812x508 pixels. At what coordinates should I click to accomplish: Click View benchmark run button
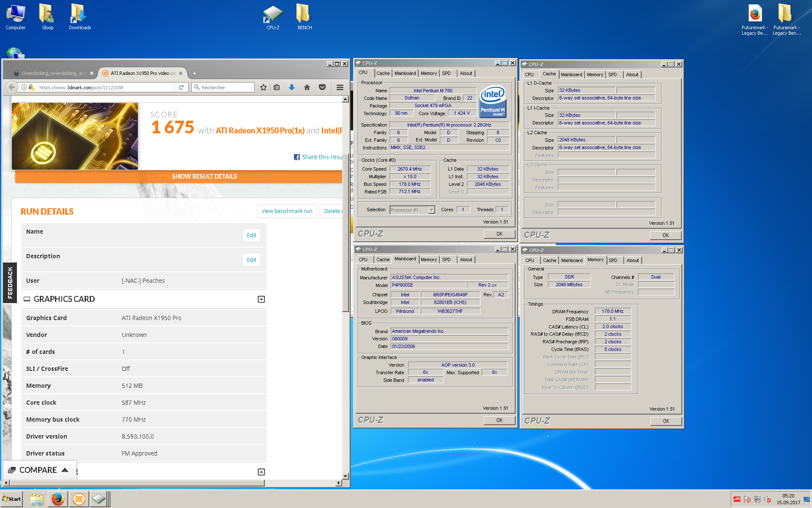coord(287,211)
